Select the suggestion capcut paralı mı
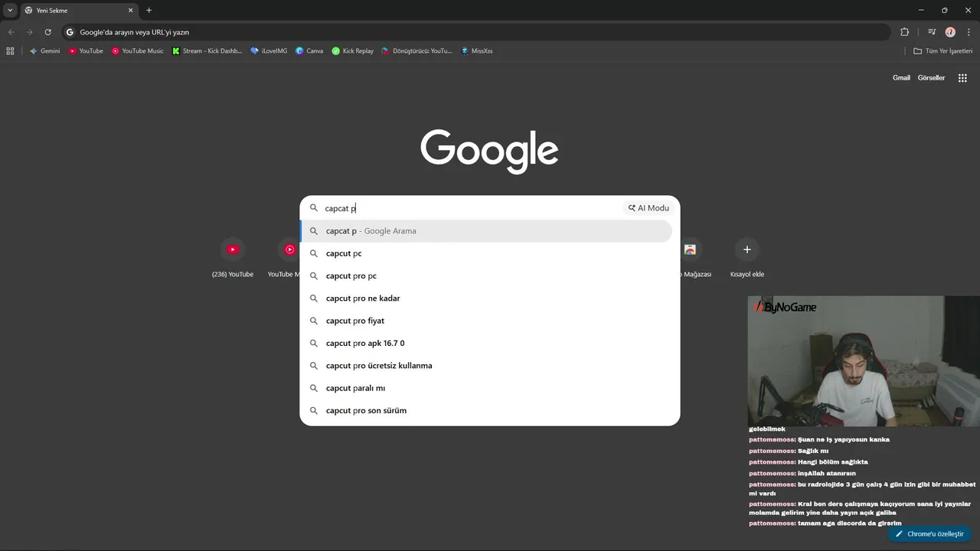980x551 pixels. coord(486,388)
